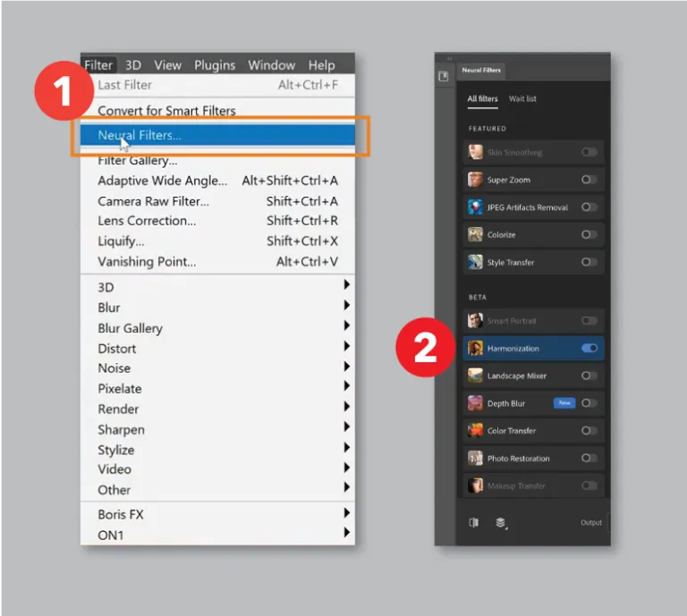Collapse the panel with the double-arrow icon
This screenshot has height=616, width=687.
(450, 58)
